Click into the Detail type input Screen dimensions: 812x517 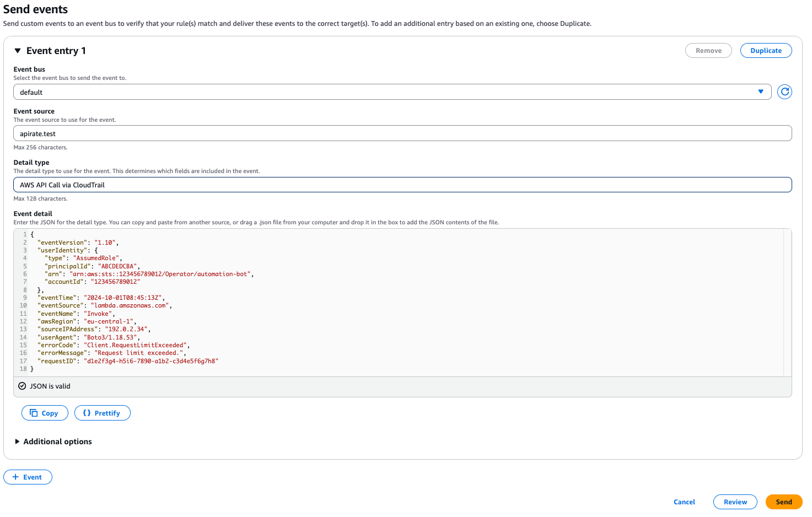point(402,185)
